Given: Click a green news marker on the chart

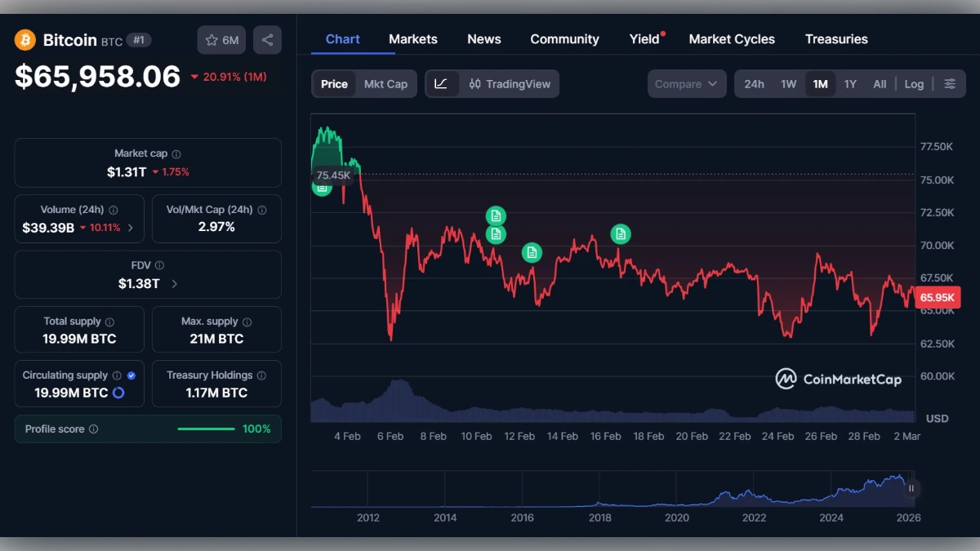Looking at the screenshot, I should click(x=496, y=216).
